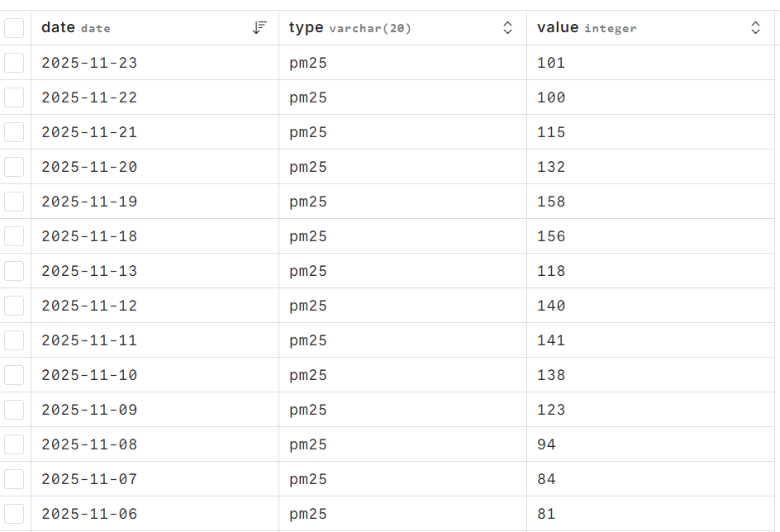Click the value cell showing 115
The height and width of the screenshot is (532, 780).
coord(551,132)
